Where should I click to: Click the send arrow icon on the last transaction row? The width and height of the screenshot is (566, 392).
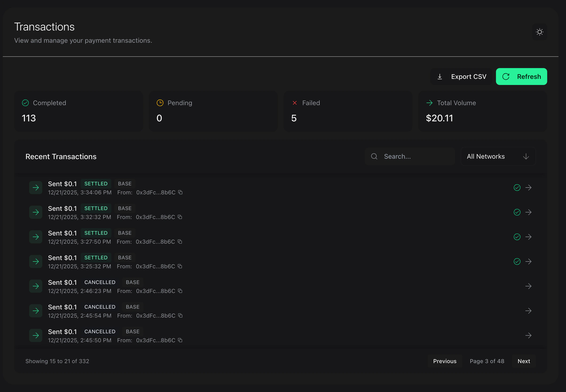point(36,335)
